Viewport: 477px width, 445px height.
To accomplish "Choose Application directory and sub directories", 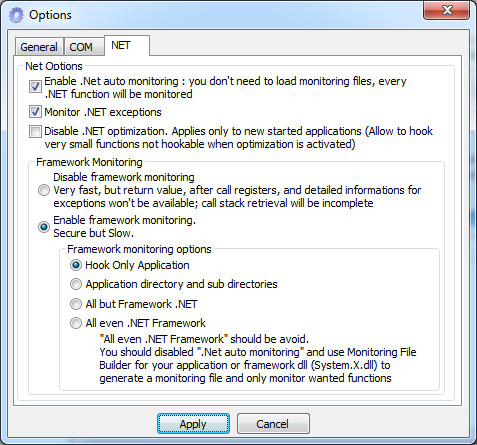I will [76, 284].
